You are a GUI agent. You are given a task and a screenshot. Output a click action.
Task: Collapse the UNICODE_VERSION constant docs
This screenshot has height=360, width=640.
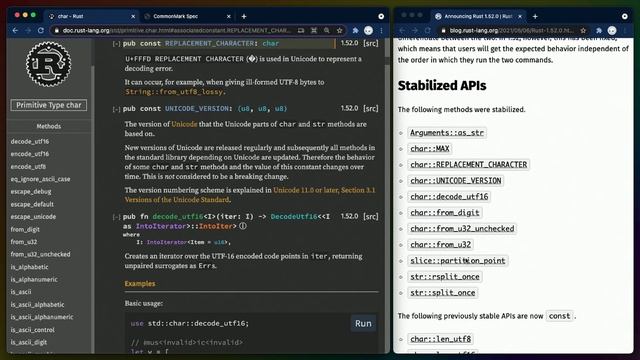coord(116,109)
